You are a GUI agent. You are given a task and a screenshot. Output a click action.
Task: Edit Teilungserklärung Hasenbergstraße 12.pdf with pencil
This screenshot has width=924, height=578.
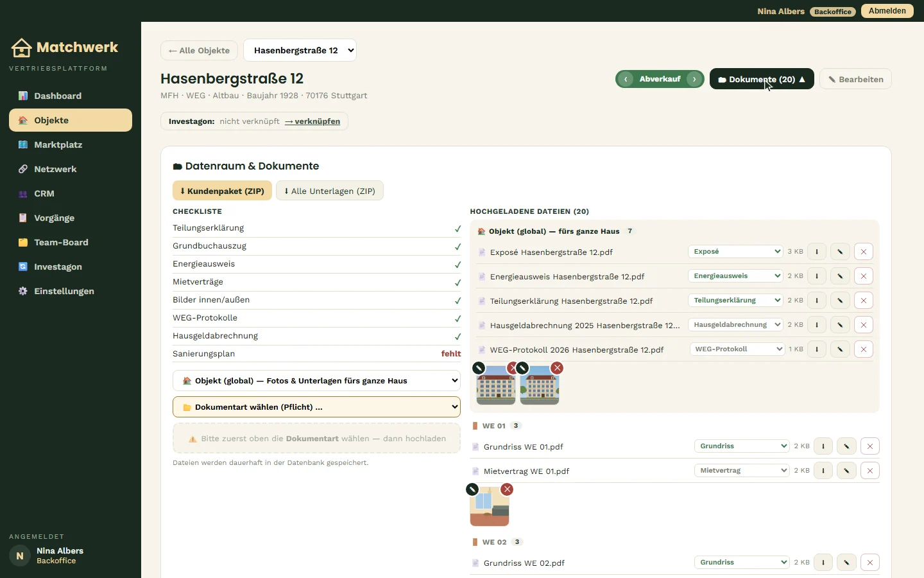(840, 301)
